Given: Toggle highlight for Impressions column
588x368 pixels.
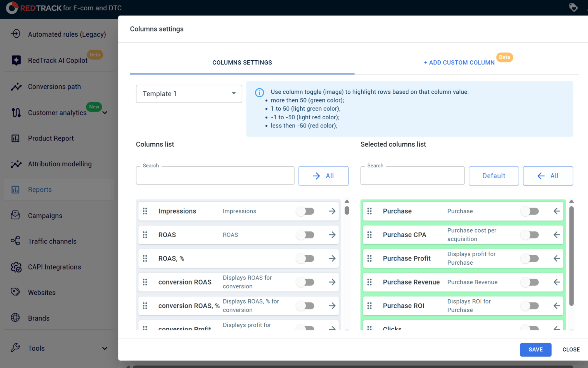Looking at the screenshot, I should (305, 211).
